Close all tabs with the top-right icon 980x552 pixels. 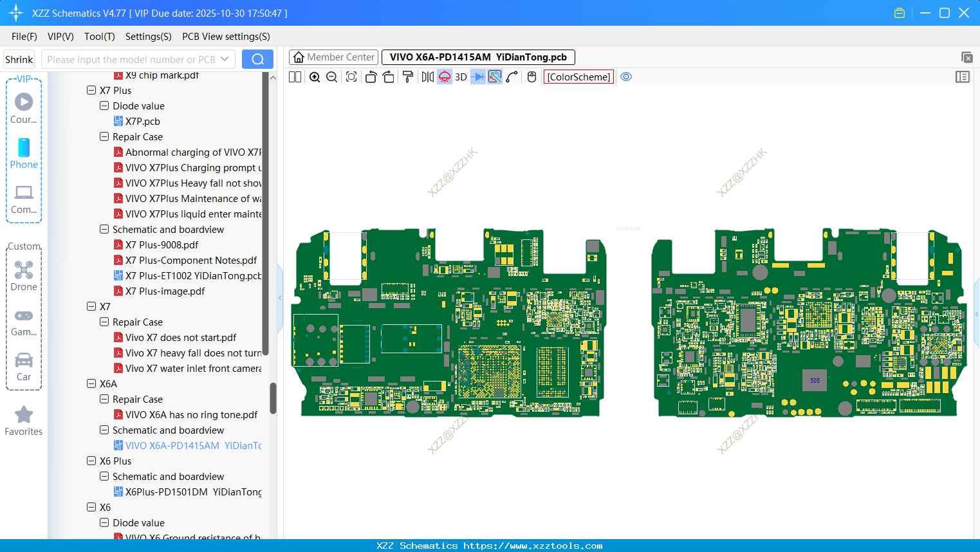pyautogui.click(x=966, y=57)
